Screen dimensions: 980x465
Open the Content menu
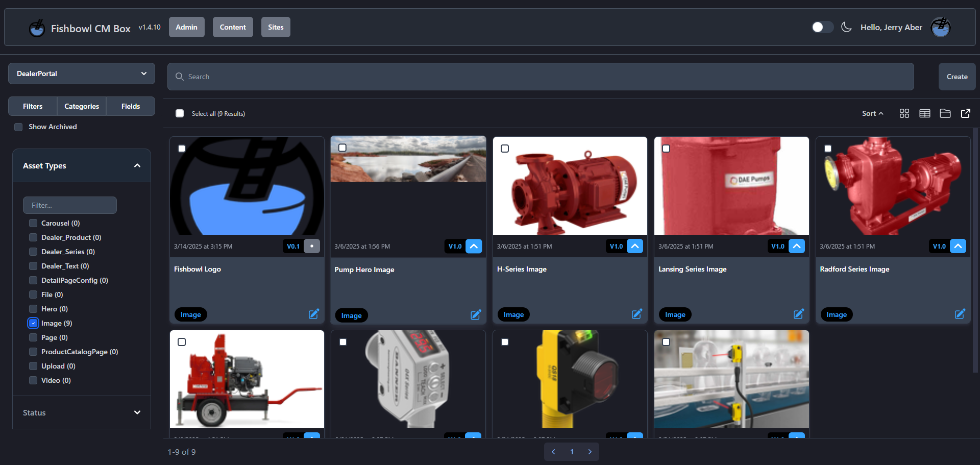(233, 27)
